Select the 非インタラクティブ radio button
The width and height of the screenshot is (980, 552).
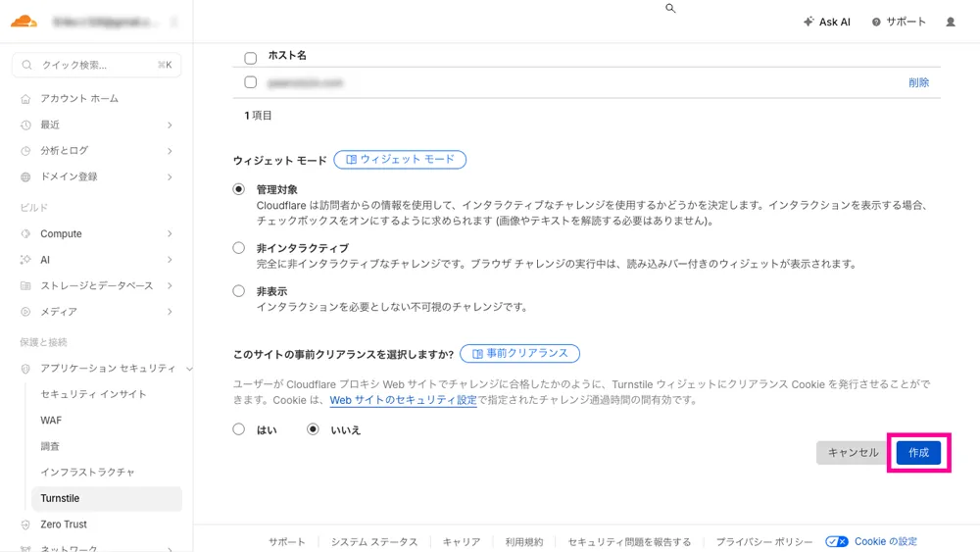tap(239, 247)
